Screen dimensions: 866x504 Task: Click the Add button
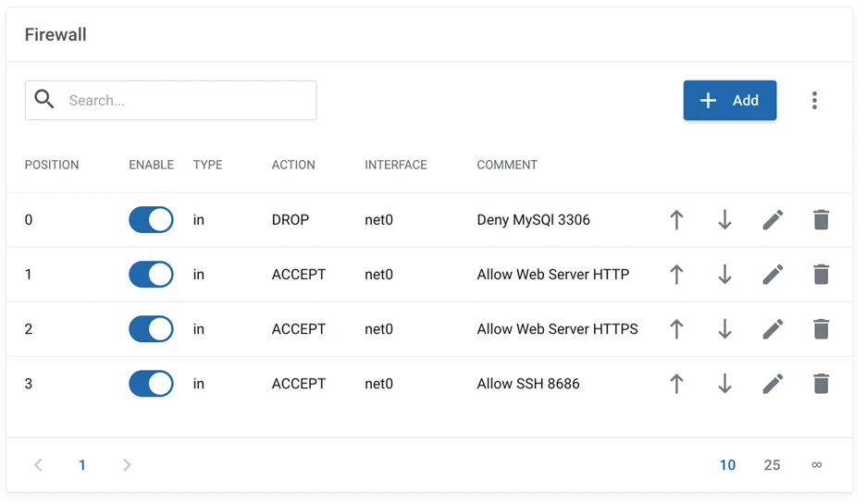point(729,101)
